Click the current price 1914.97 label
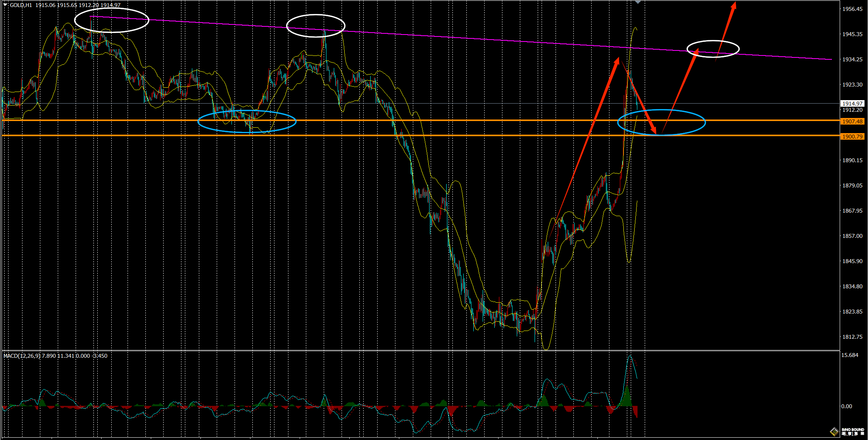The width and height of the screenshot is (868, 440). click(x=852, y=104)
